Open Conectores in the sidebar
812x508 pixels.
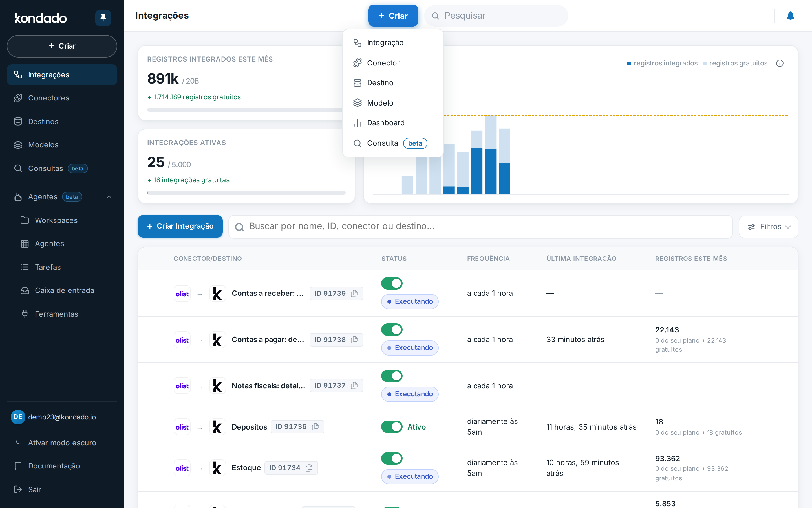click(x=62, y=98)
